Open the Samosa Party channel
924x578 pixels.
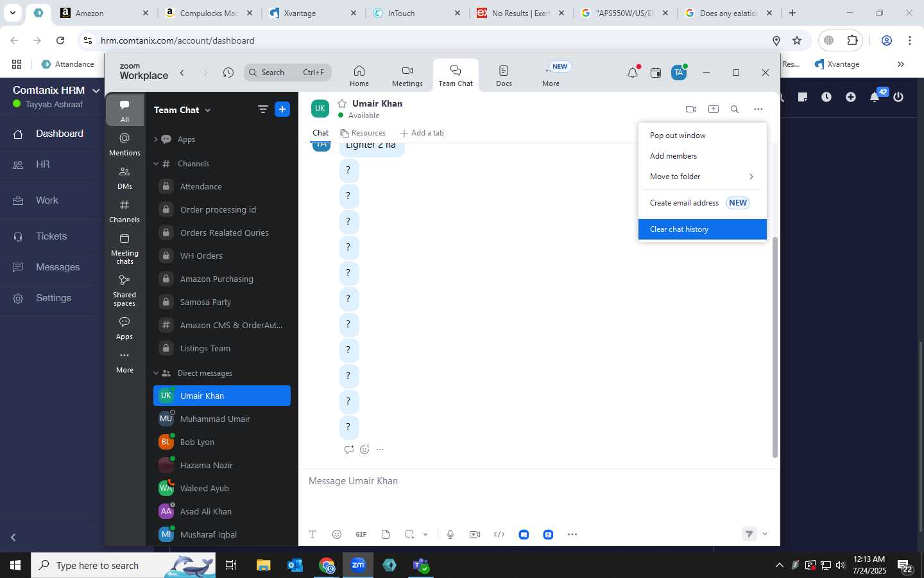pos(222,302)
